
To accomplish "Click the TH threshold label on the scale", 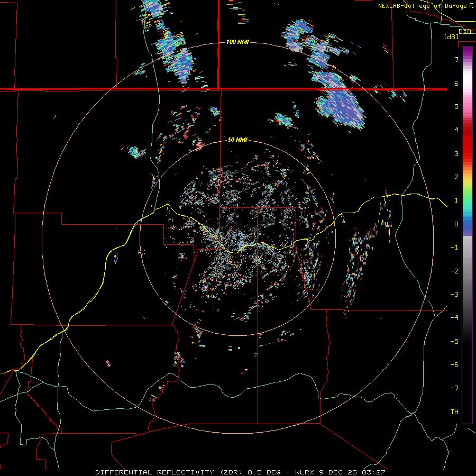I will click(454, 411).
